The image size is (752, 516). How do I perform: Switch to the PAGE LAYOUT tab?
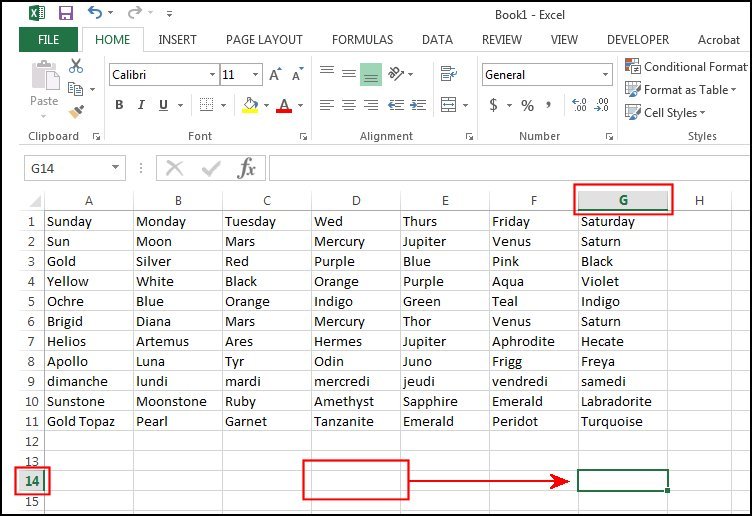tap(264, 40)
